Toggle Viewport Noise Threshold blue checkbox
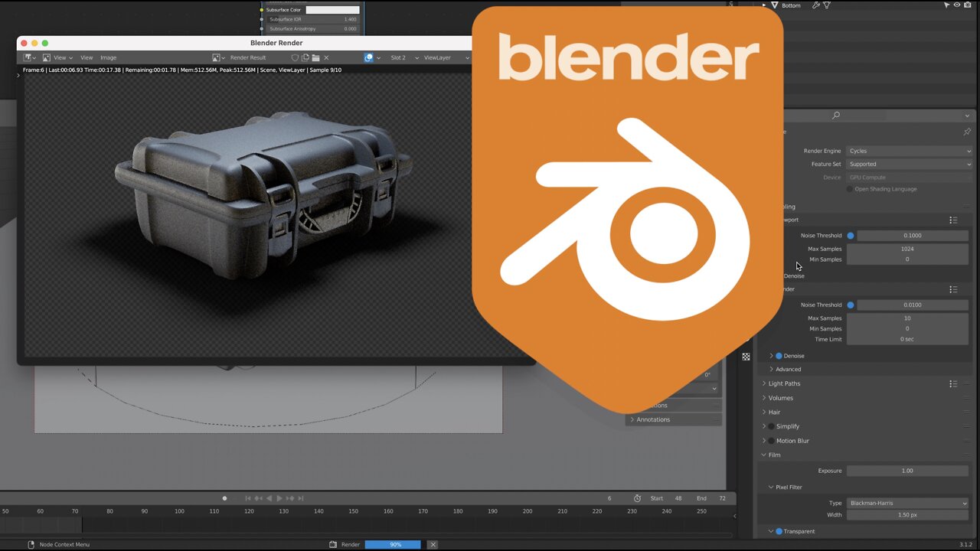The image size is (980, 551). click(x=851, y=236)
